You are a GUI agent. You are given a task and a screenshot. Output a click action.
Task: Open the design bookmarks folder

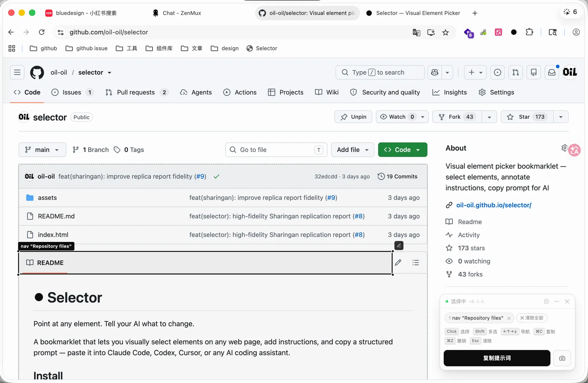coord(225,49)
